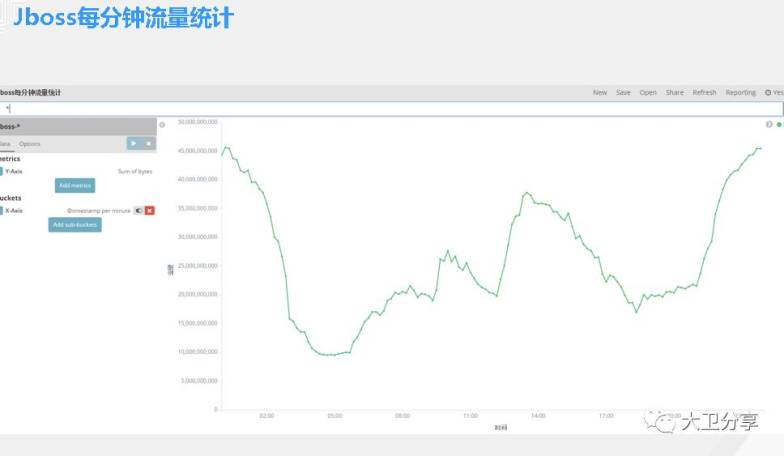Click the Share menu item
The height and width of the screenshot is (456, 784).
674,92
